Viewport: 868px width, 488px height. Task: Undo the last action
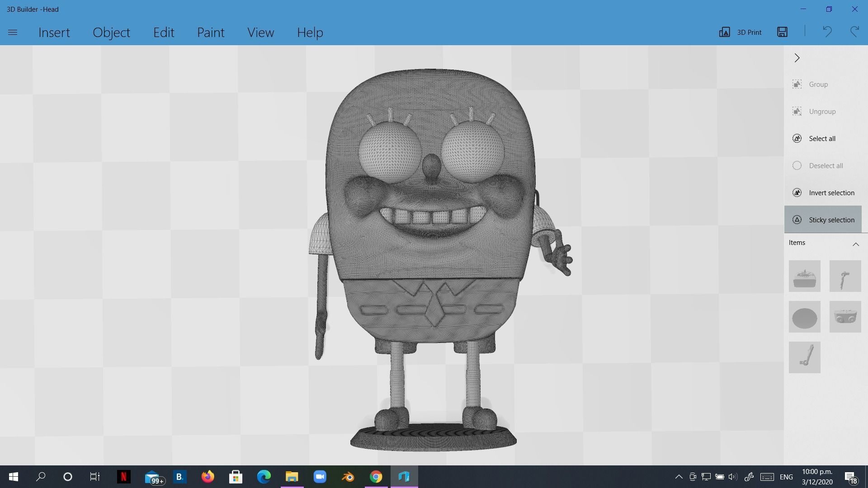click(x=827, y=32)
